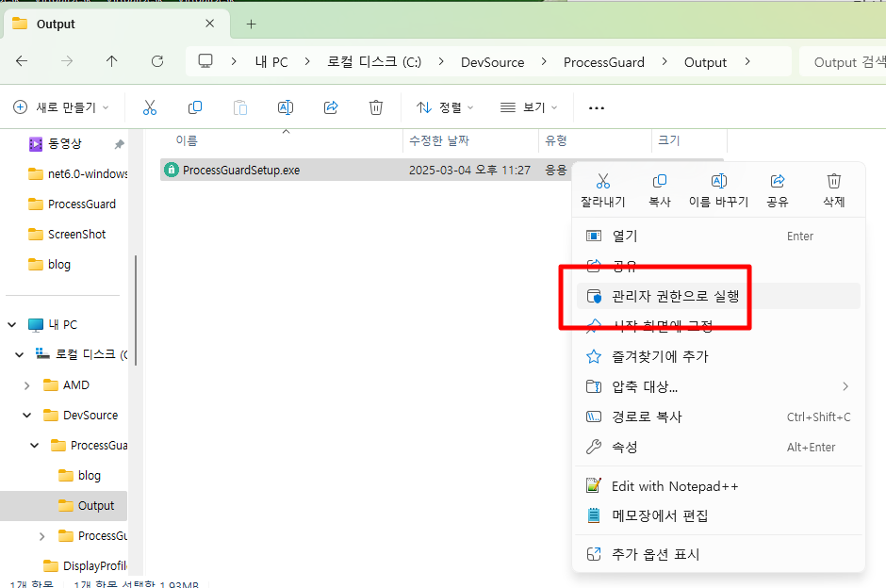
Task: Choose 열기 from the context menu
Action: pyautogui.click(x=717, y=237)
